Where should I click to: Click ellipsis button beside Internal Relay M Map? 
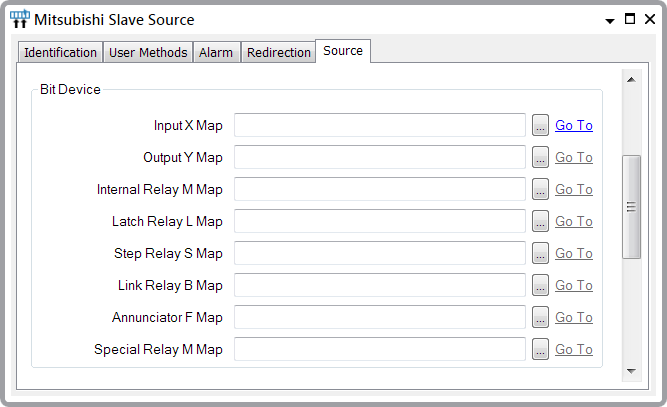[540, 189]
